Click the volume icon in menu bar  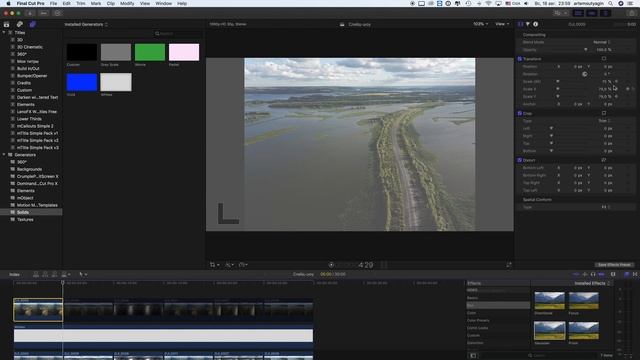(x=526, y=3)
